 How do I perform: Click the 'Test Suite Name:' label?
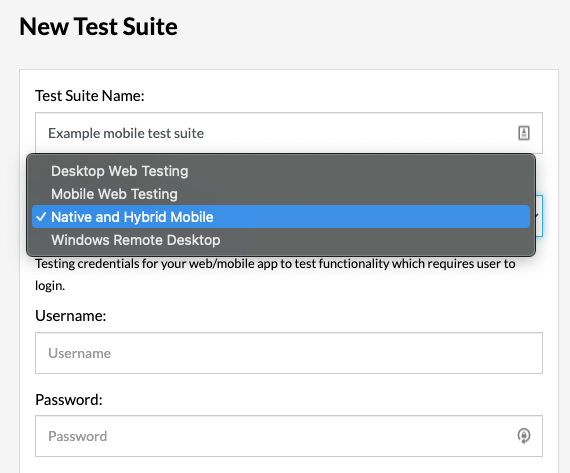point(90,96)
